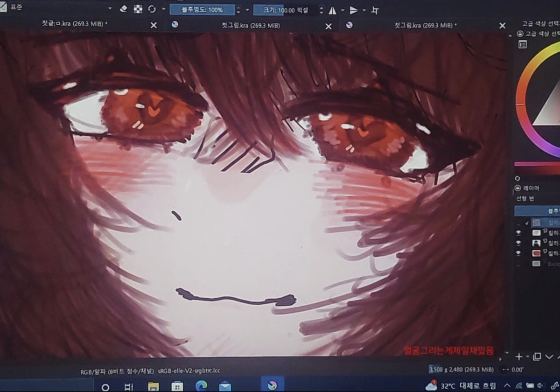Open the Wi-Fi network tray icon
560x392 pixels.
click(x=518, y=386)
